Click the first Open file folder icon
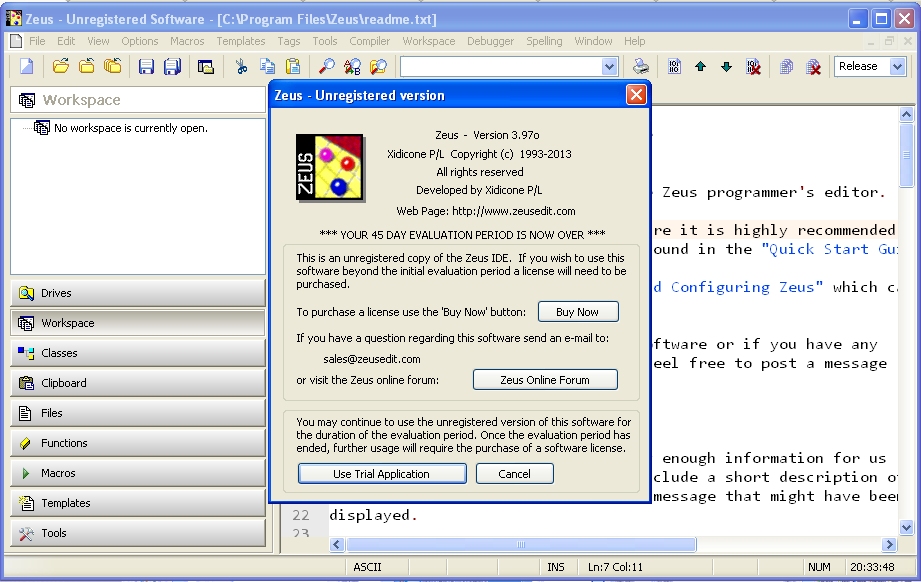 click(60, 66)
